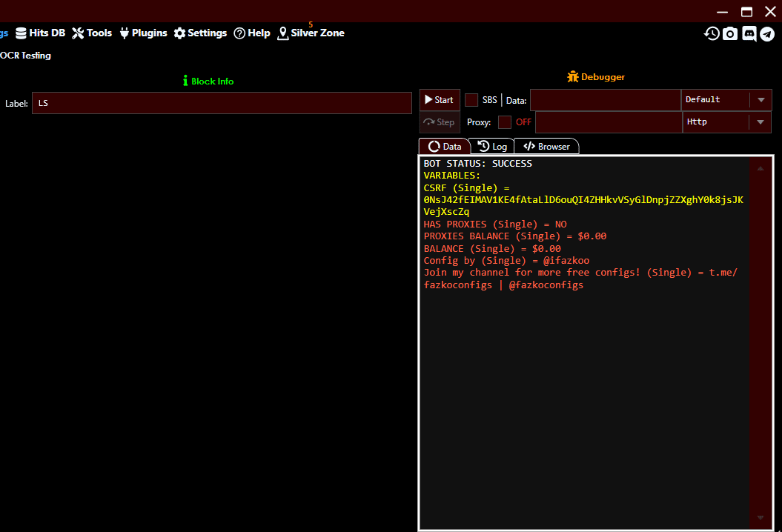The image size is (782, 532).
Task: Take a screenshot with the camera icon
Action: [x=730, y=33]
